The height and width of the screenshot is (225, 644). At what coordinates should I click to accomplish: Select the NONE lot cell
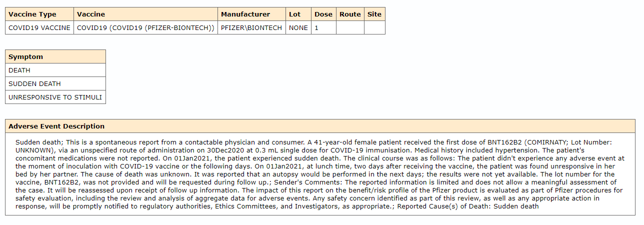click(298, 28)
